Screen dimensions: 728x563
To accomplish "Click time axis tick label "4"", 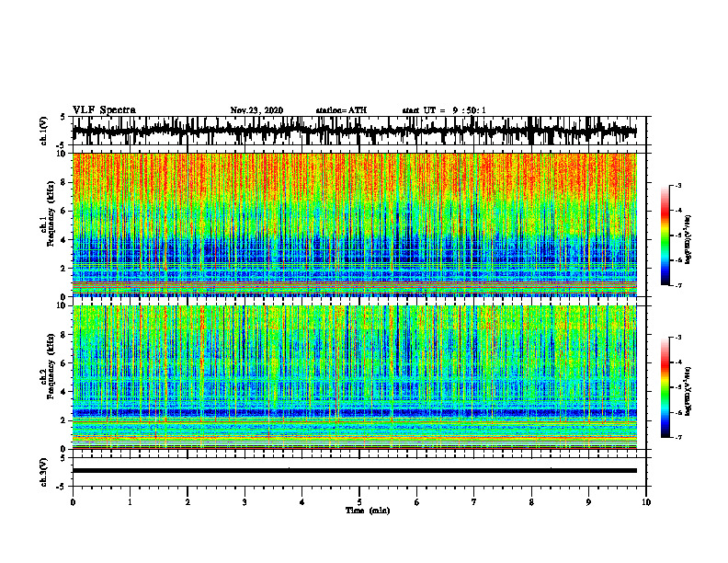I will coord(302,502).
